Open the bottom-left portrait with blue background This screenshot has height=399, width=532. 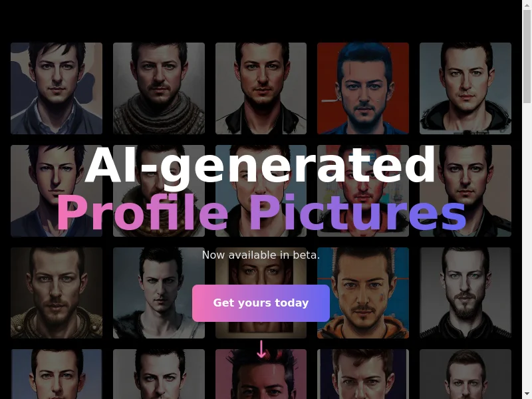click(57, 374)
